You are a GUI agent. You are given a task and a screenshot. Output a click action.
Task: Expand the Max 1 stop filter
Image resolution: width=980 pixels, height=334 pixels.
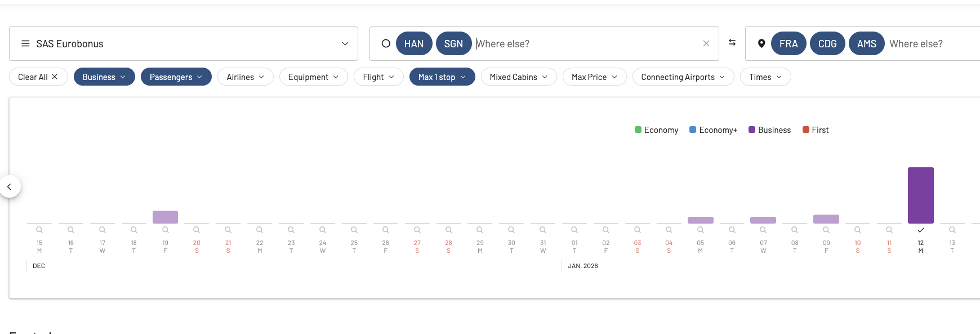442,77
